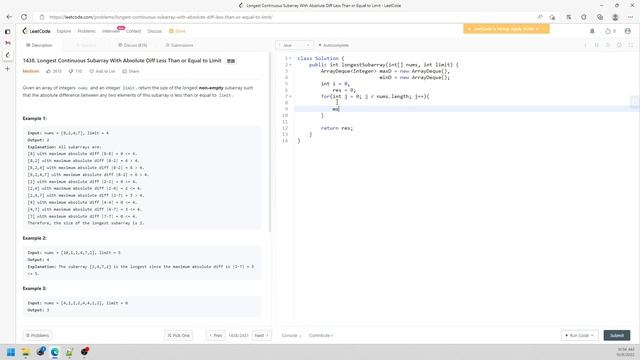Open Microsoft Edge from taskbar
The width and height of the screenshot is (640, 360).
[x=55, y=352]
